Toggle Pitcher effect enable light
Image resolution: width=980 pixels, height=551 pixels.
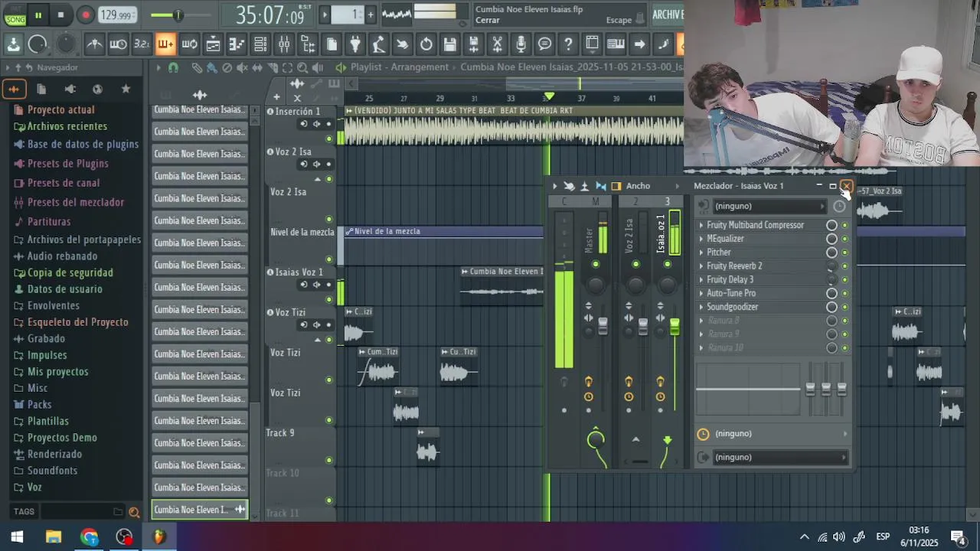[845, 253]
